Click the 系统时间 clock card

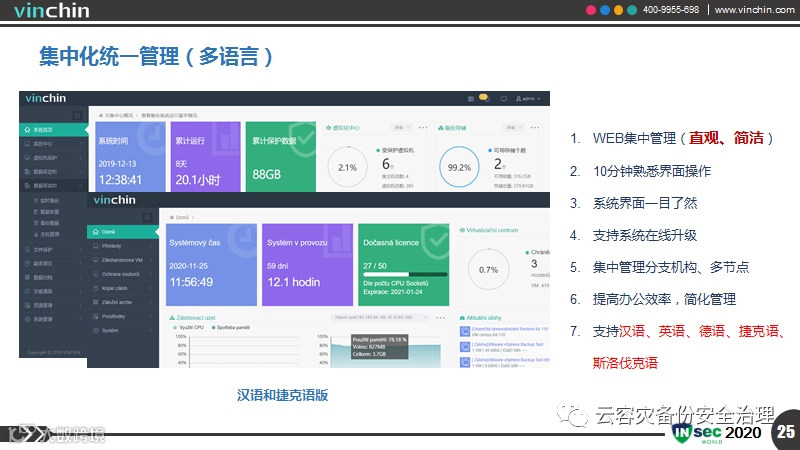tap(131, 157)
